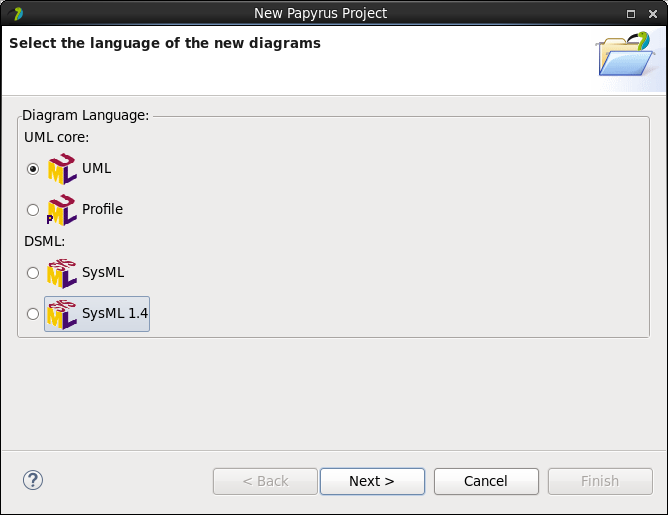Choose the SysML radio button

pos(33,273)
